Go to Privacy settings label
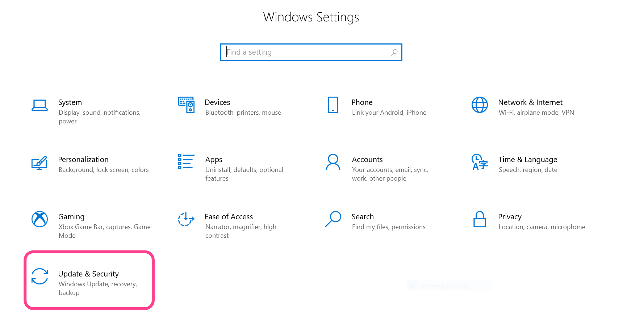Image resolution: width=644 pixels, height=321 pixels. [x=509, y=217]
